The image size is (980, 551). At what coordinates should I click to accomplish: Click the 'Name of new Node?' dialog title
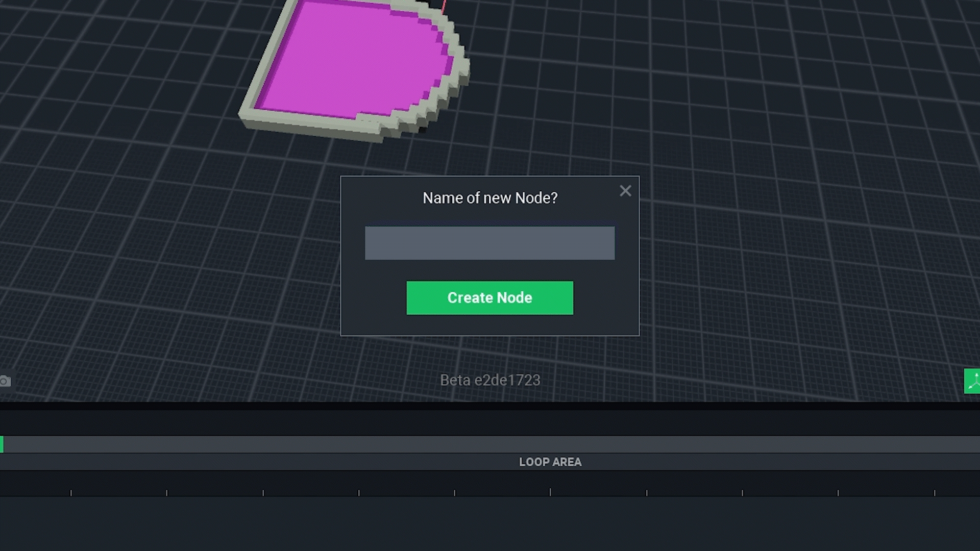pos(490,198)
